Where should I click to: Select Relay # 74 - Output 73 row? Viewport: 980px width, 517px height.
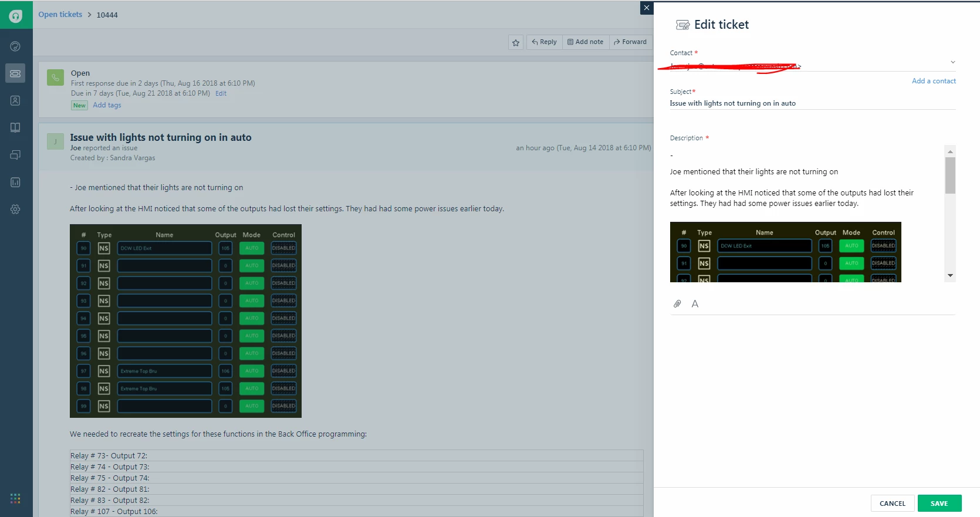(357, 467)
